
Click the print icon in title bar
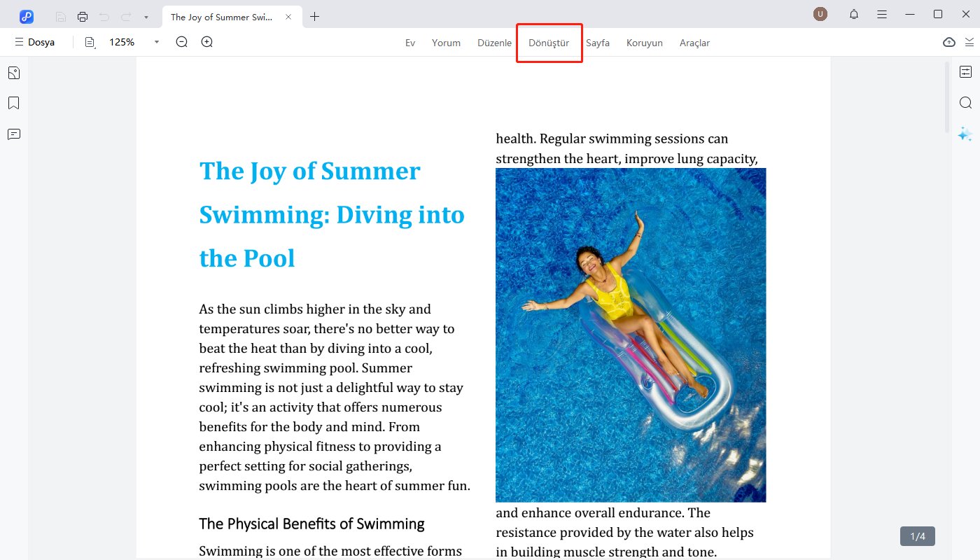pyautogui.click(x=83, y=17)
